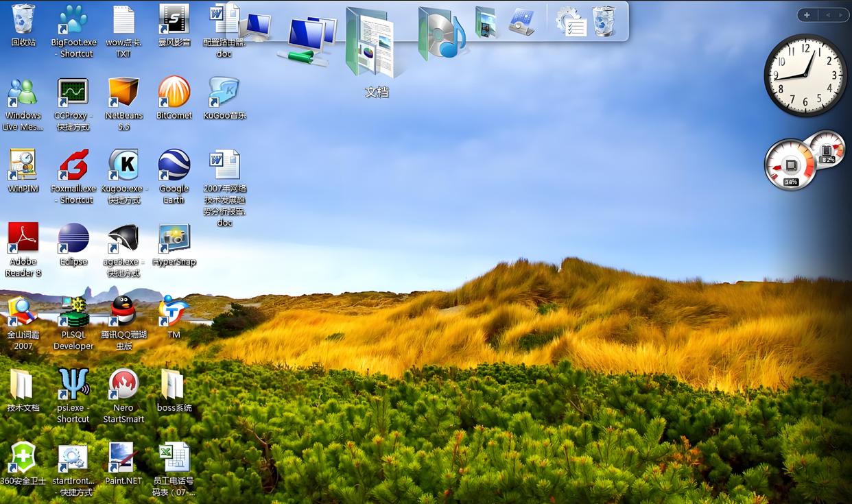Image resolution: width=852 pixels, height=504 pixels.
Task: Open the 文档 folder in the top dock
Action: (370, 43)
